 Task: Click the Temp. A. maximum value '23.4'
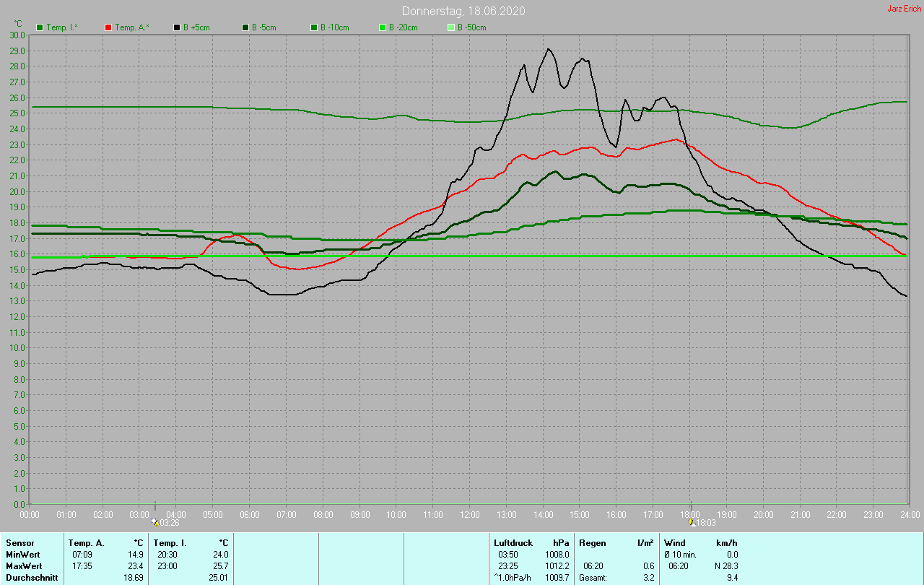(x=135, y=565)
